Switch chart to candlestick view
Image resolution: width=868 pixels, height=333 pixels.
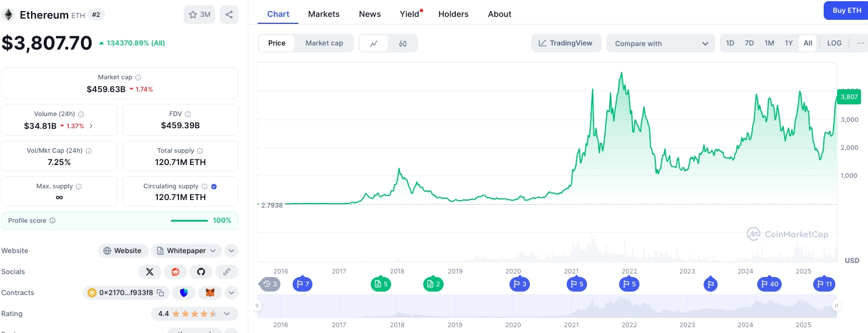point(403,43)
